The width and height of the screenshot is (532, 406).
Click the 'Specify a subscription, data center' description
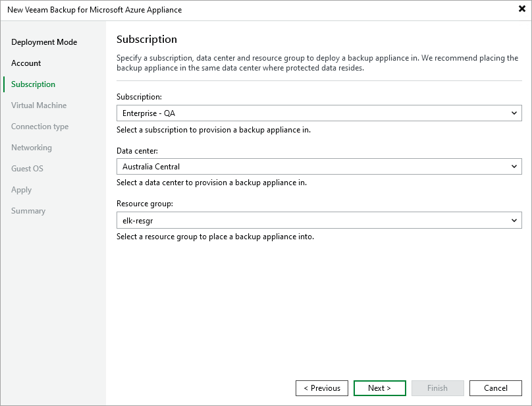pyautogui.click(x=317, y=63)
